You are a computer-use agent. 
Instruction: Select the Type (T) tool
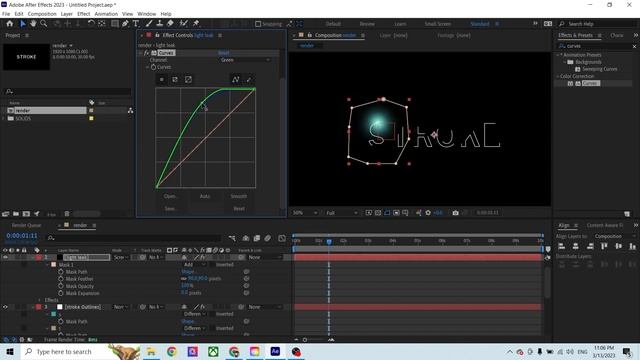pyautogui.click(x=136, y=24)
